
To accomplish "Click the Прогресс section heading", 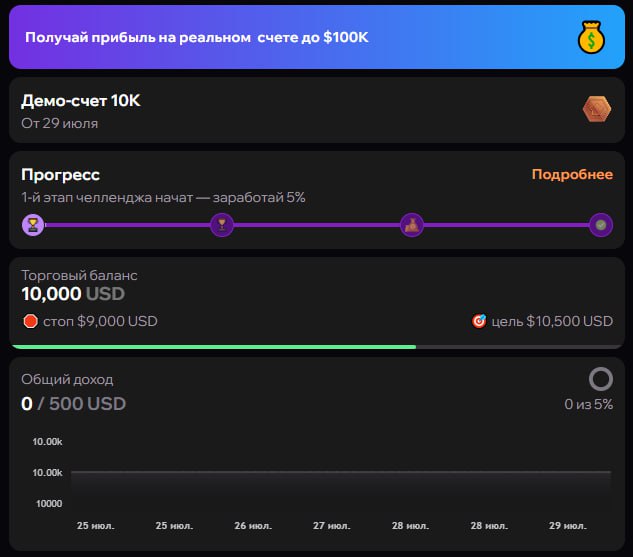I will click(61, 175).
